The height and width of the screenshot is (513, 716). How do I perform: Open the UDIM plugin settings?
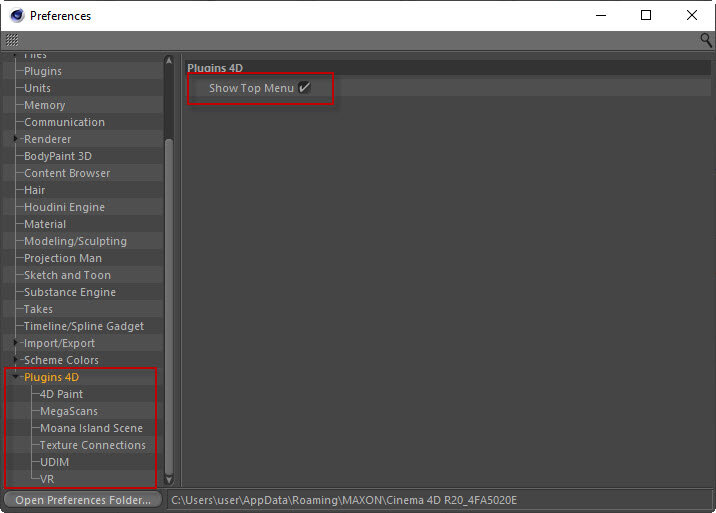(x=54, y=462)
